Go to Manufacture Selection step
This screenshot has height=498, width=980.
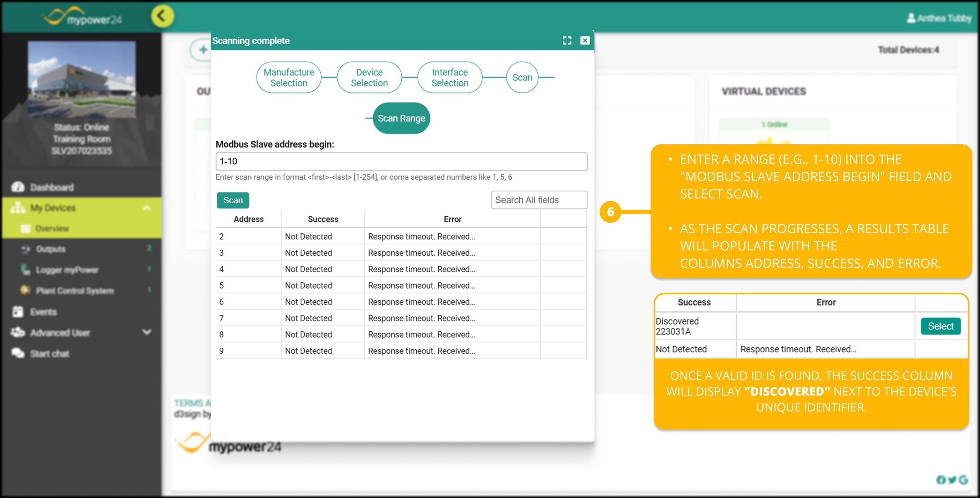[x=289, y=77]
